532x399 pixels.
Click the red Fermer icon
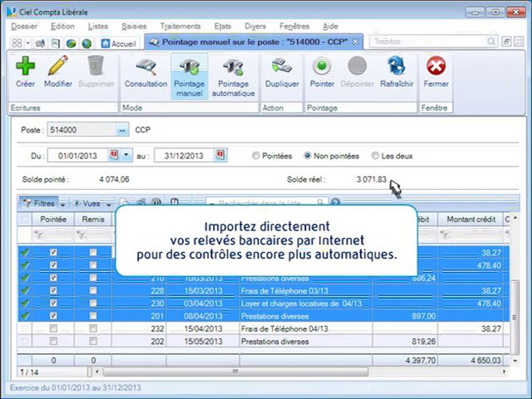pyautogui.click(x=436, y=66)
